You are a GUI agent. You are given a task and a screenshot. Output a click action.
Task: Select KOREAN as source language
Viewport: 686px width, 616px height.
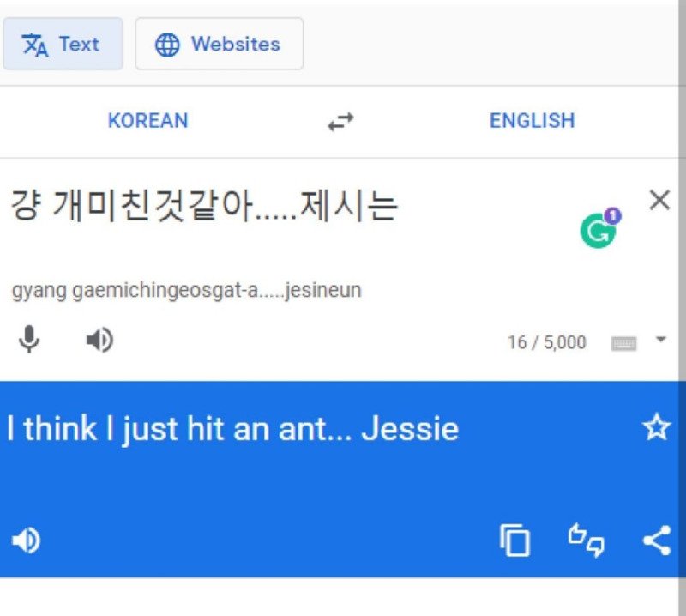pyautogui.click(x=147, y=120)
